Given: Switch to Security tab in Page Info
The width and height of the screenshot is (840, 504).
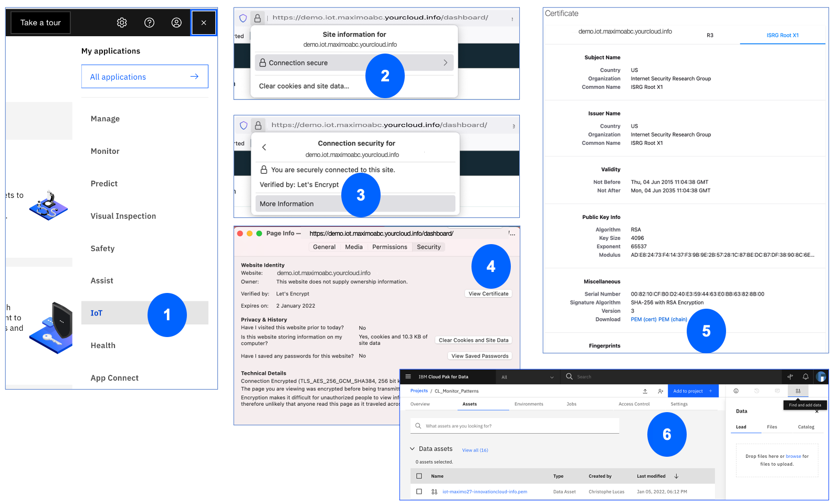Looking at the screenshot, I should point(429,247).
